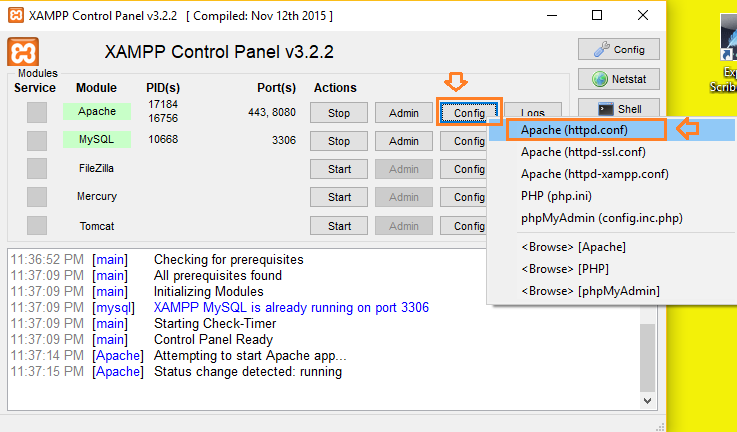Open phpMyAdmin (config.inc.php) menu entry
This screenshot has width=737, height=432.
pyautogui.click(x=613, y=218)
